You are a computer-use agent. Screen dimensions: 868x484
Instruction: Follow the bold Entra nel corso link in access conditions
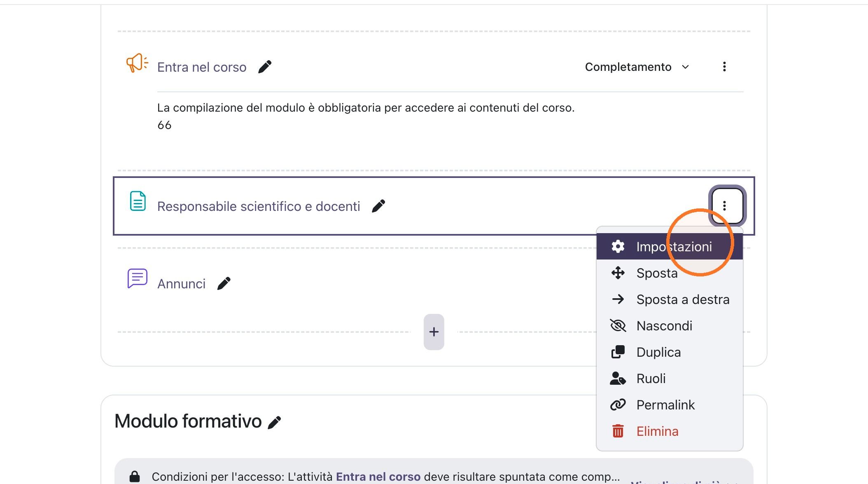click(378, 477)
